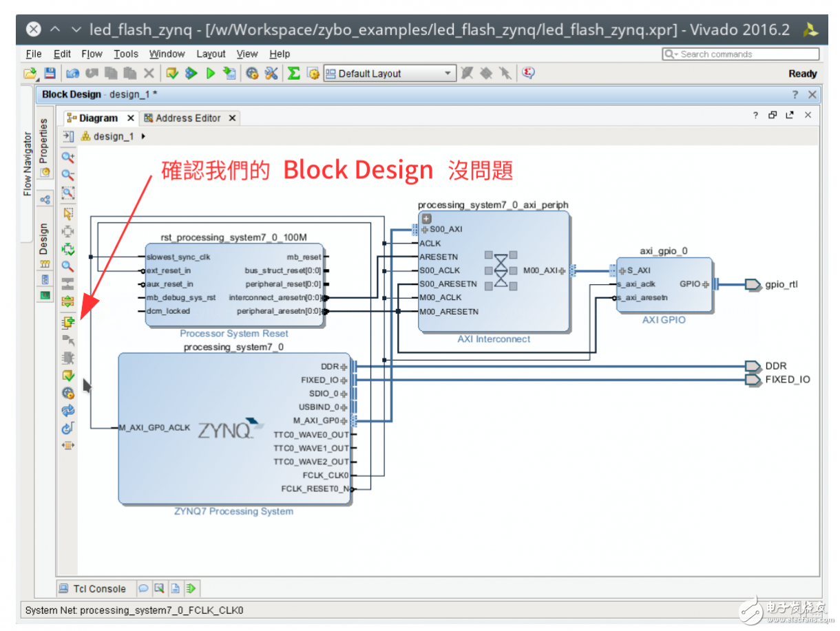Click the ZYNQ7 Processing System link
The width and height of the screenshot is (840, 631).
[233, 511]
